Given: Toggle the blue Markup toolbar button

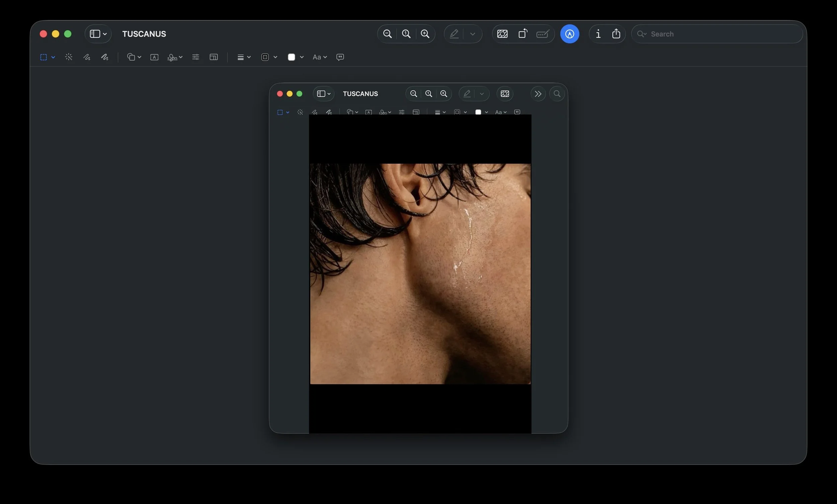Looking at the screenshot, I should coord(570,33).
